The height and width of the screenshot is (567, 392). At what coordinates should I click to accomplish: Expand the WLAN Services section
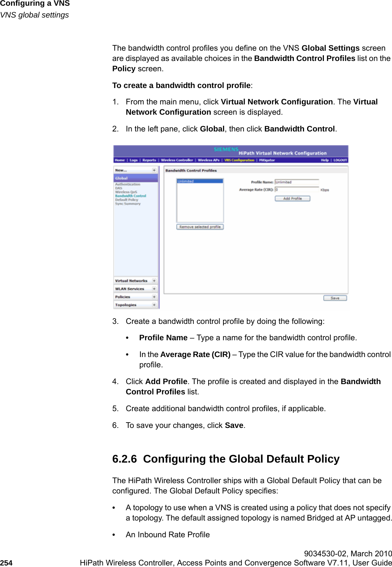click(154, 289)
